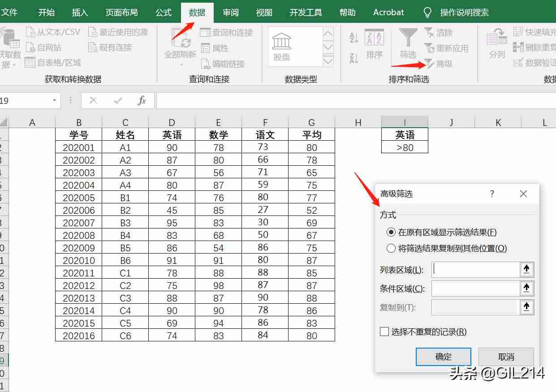Switch to Page Layout (页面布局) tab
Screen dimensions: 556x392
click(x=121, y=13)
